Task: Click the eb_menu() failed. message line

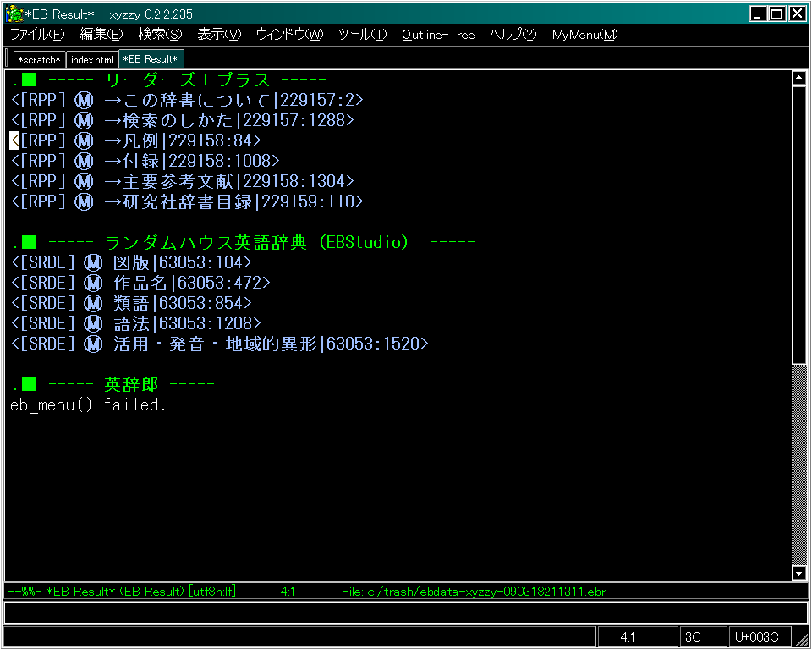Action: click(88, 405)
